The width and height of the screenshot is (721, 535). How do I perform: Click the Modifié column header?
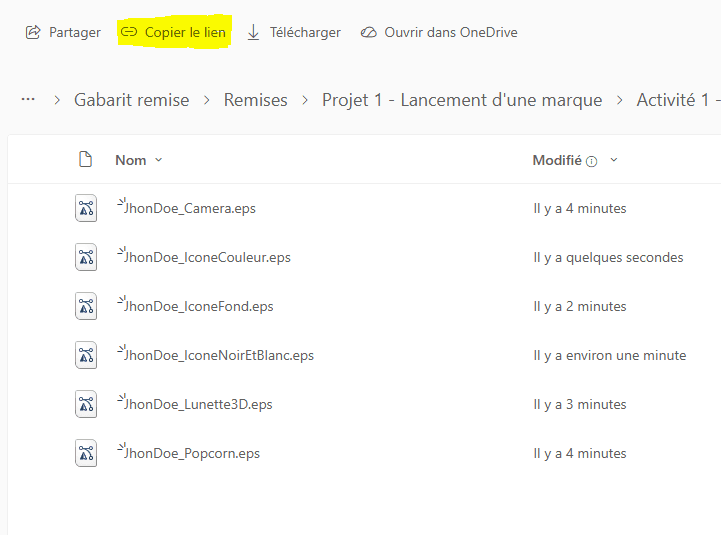click(557, 160)
